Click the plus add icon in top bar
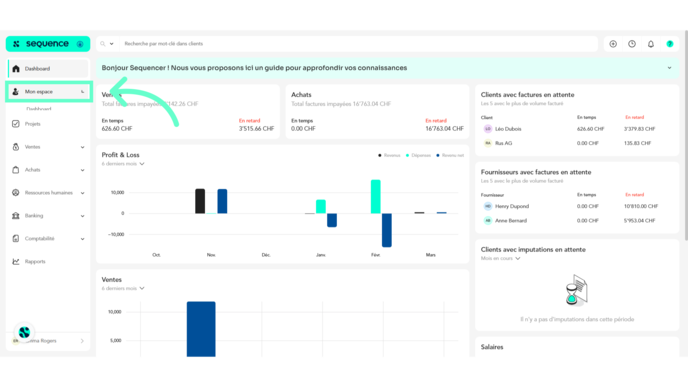This screenshot has width=688, height=387. (613, 44)
